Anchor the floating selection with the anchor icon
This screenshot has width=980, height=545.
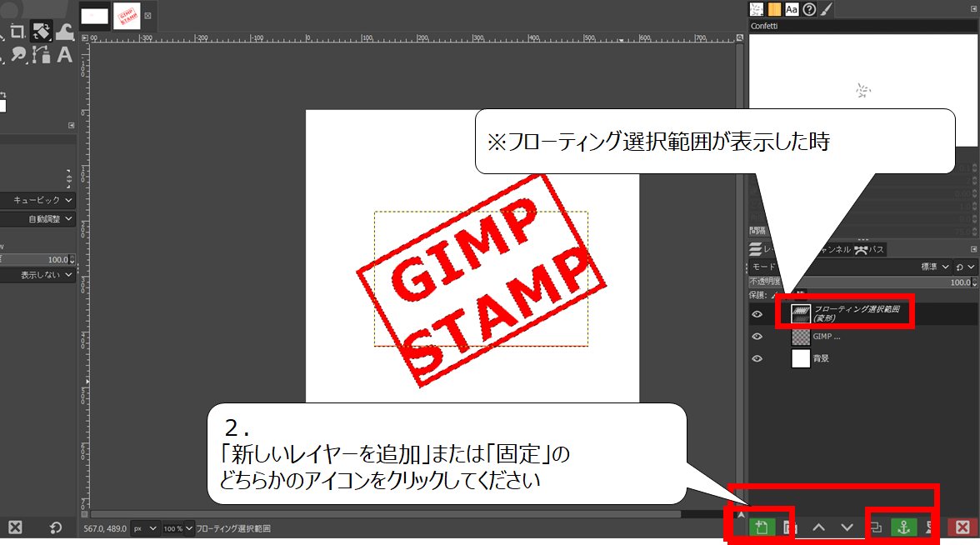click(903, 527)
